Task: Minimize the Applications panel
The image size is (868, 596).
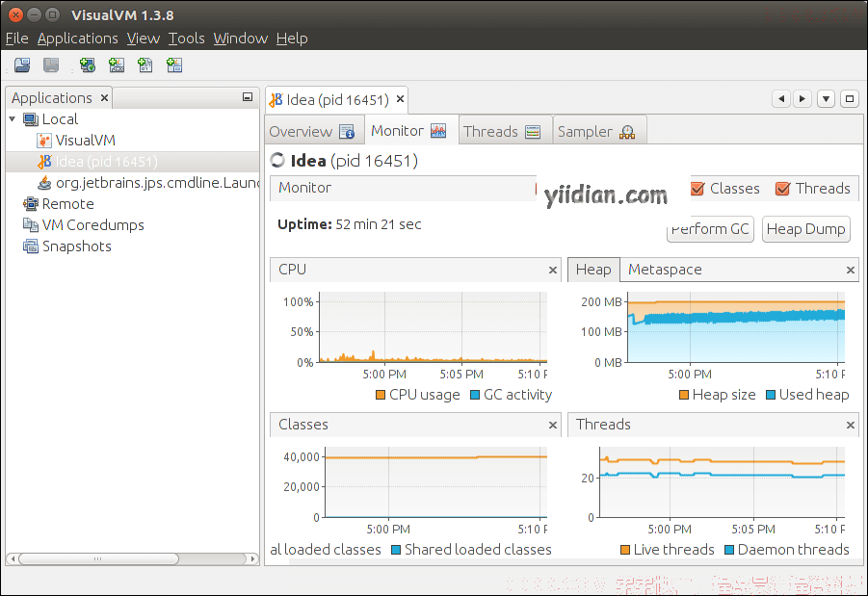Action: click(x=248, y=97)
